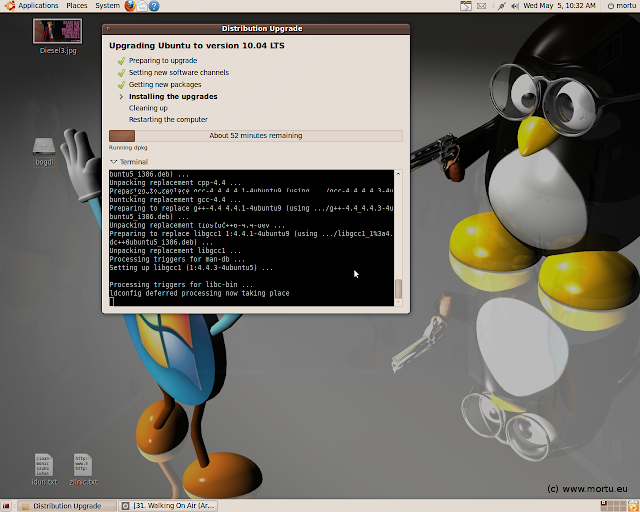The image size is (640, 512).
Task: Open the volume control speaker icon
Action: pos(515,6)
